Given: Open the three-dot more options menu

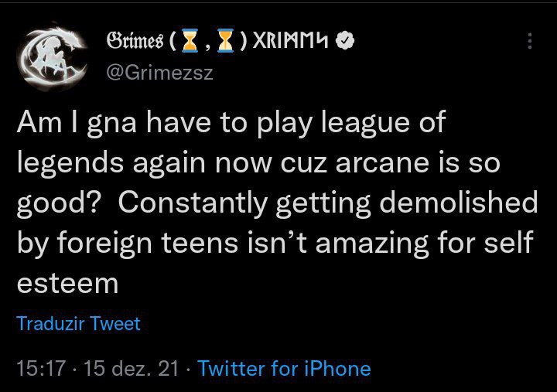Looking at the screenshot, I should click(530, 41).
